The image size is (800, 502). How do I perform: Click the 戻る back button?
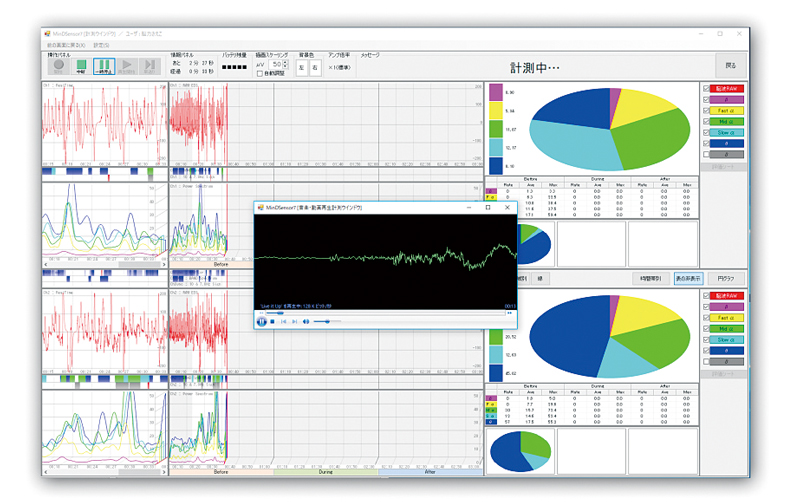(730, 66)
